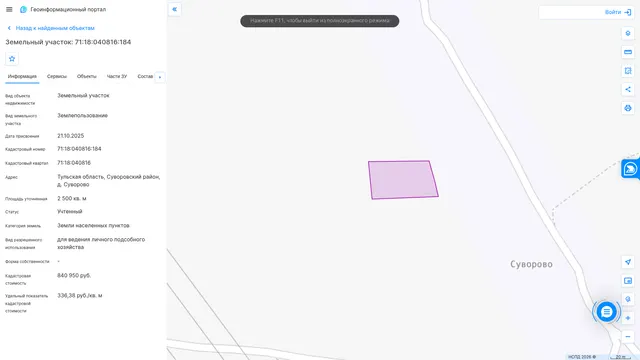Click the login arrow icon
Image resolution: width=640 pixels, height=360 pixels.
pos(628,12)
